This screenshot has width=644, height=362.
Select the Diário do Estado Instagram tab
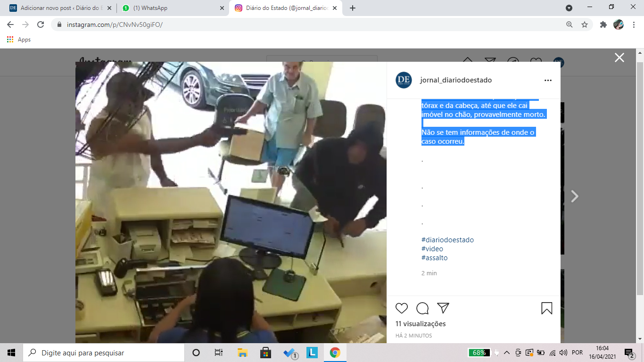287,8
